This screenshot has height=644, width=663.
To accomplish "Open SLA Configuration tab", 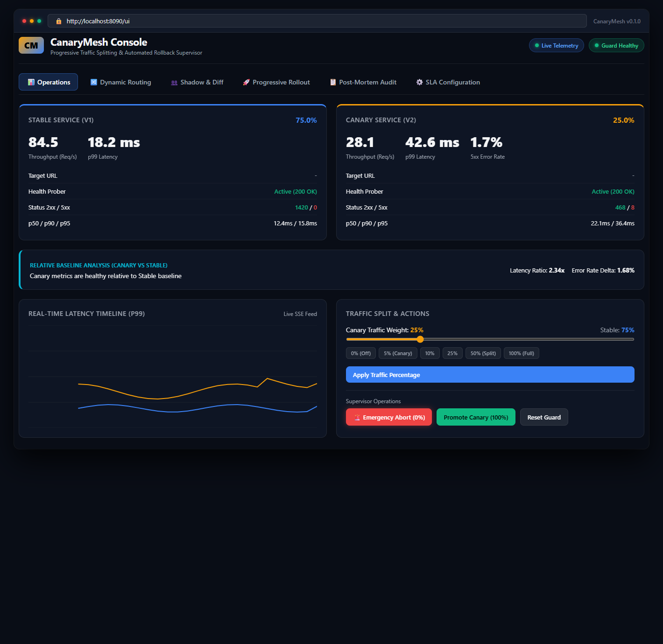I will click(448, 82).
